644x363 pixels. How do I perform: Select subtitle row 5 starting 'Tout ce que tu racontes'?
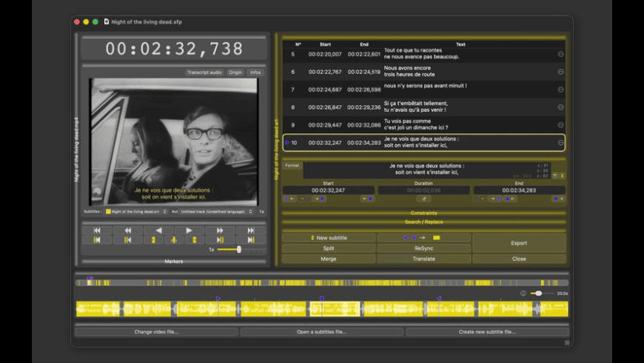[423, 54]
